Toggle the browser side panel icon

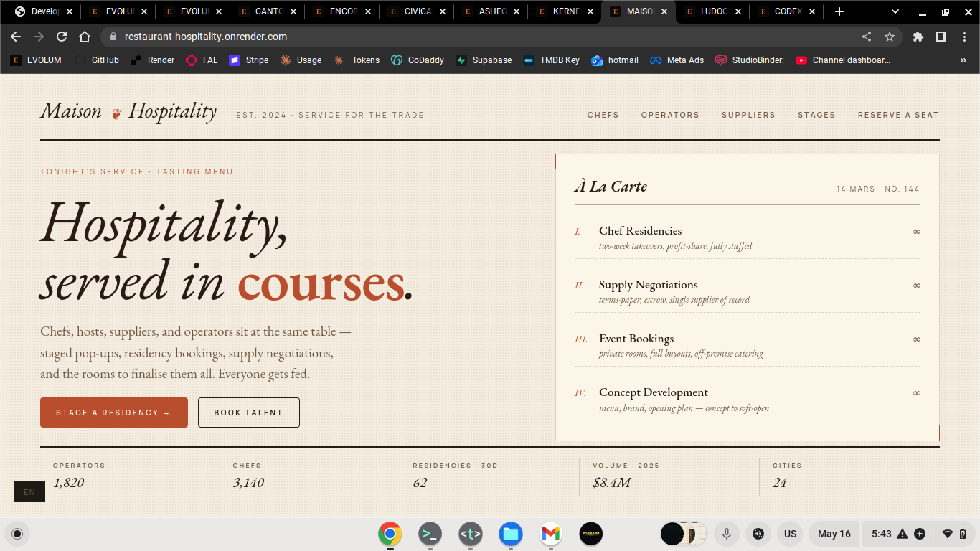[x=941, y=37]
